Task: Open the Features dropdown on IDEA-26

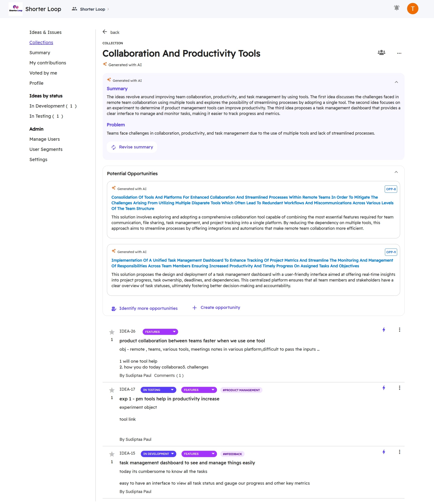Action: pos(160,332)
